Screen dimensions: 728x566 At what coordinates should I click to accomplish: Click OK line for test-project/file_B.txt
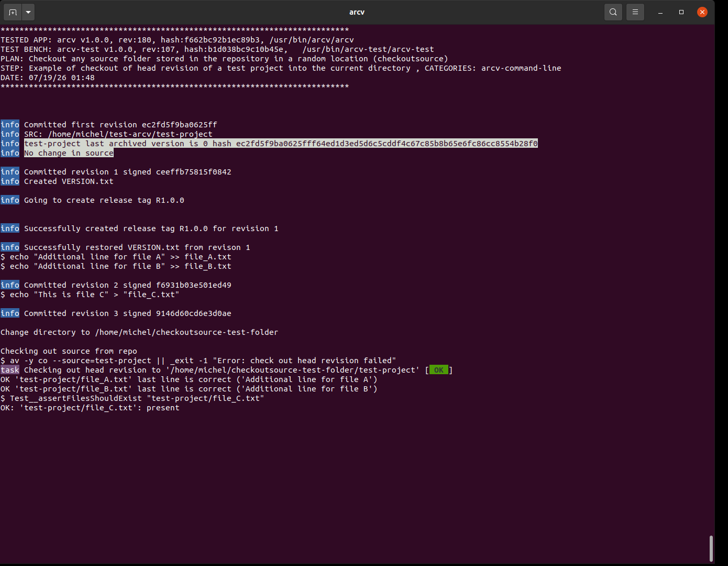tap(189, 389)
